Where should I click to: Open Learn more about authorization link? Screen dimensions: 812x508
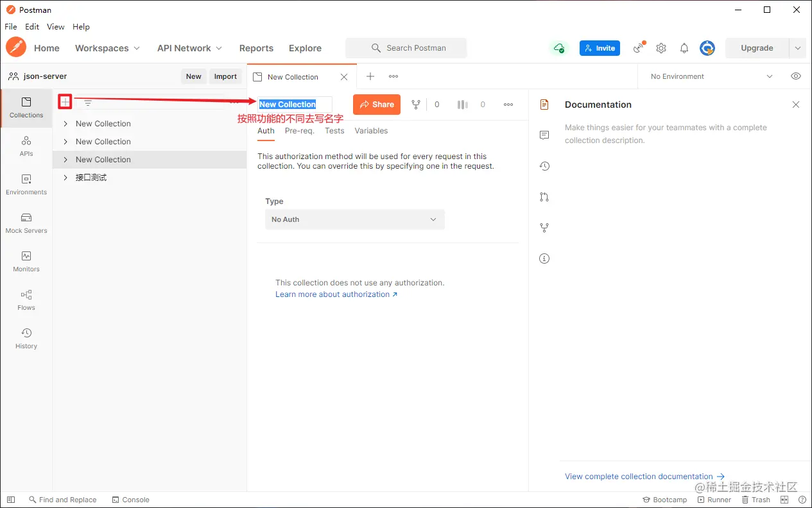[x=336, y=294]
